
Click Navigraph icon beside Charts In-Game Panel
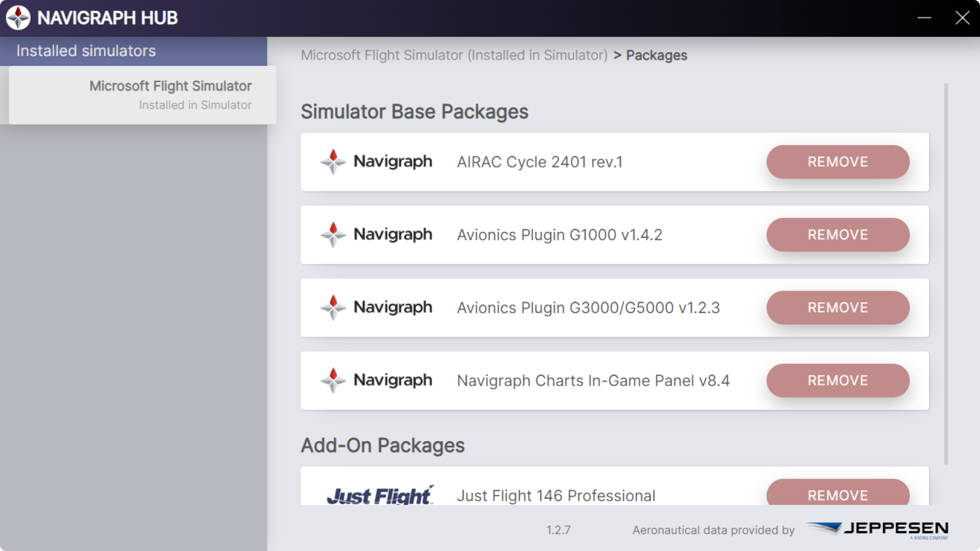(333, 380)
